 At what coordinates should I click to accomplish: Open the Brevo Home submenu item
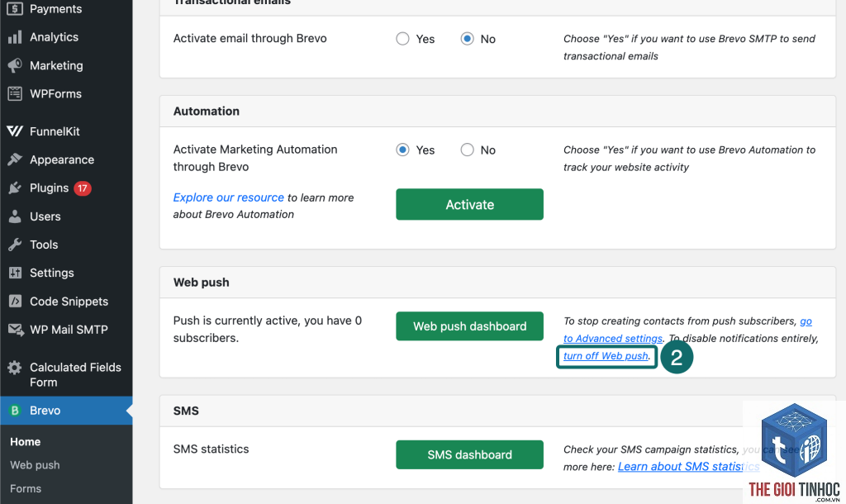tap(25, 441)
